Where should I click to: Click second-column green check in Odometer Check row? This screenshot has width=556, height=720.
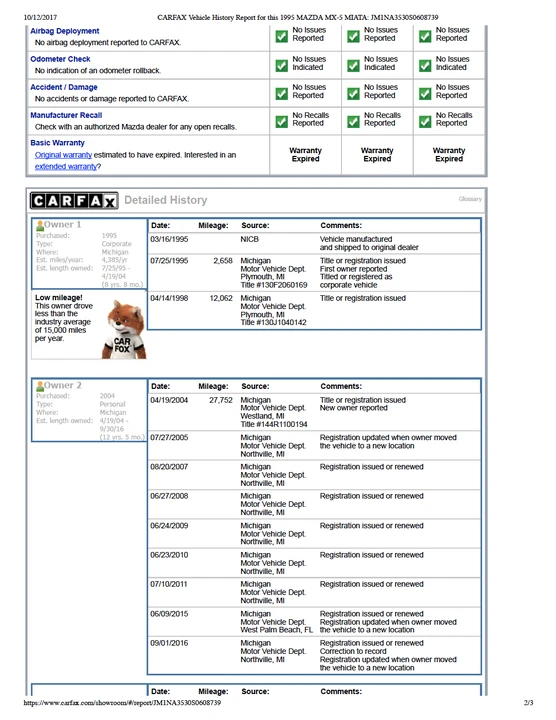tap(353, 66)
